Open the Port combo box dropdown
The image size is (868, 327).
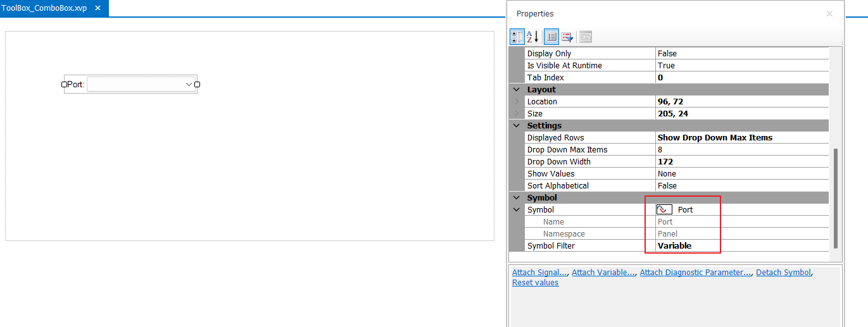coord(189,84)
